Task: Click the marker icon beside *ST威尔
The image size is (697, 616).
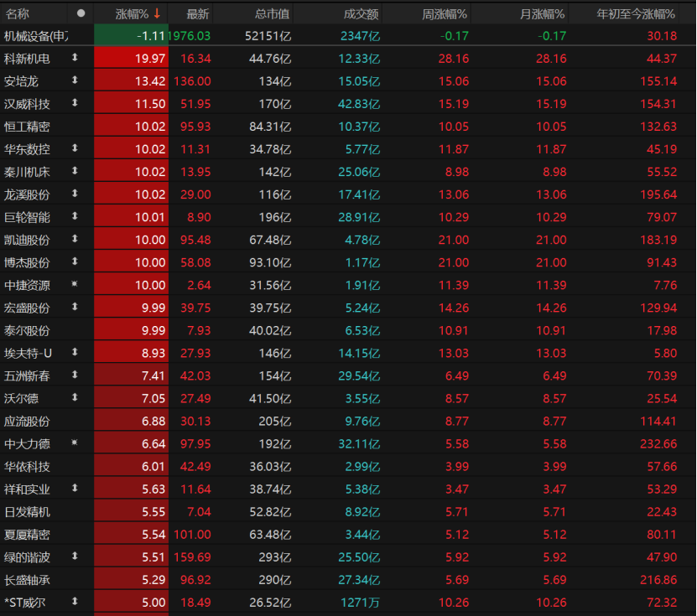Action: (75, 601)
